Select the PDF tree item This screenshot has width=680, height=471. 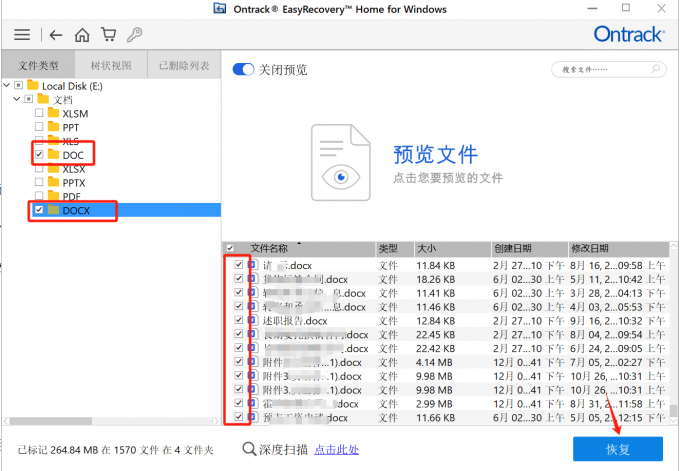pos(72,196)
